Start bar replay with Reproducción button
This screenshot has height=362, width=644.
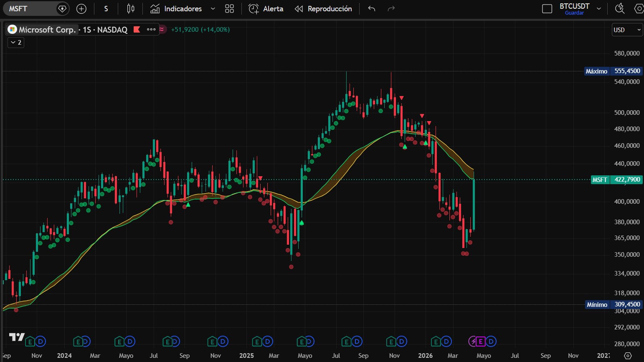[x=323, y=9]
